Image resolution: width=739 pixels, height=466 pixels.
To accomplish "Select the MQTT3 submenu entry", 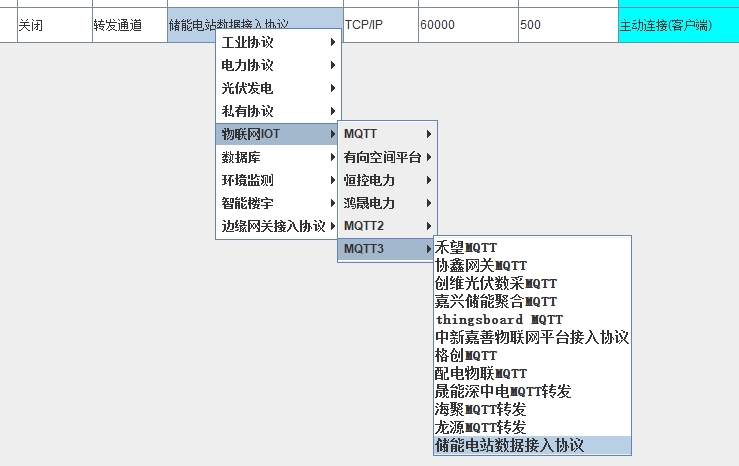I will (x=387, y=249).
